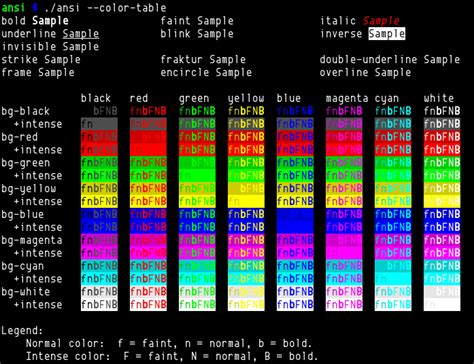
Task: Click the green column cell in bg-magenta row
Action: [197, 240]
